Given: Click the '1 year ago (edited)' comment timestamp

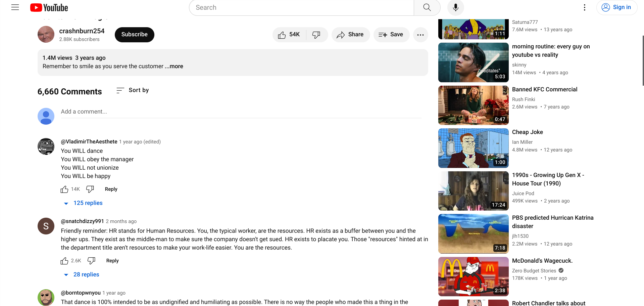Looking at the screenshot, I should point(140,142).
